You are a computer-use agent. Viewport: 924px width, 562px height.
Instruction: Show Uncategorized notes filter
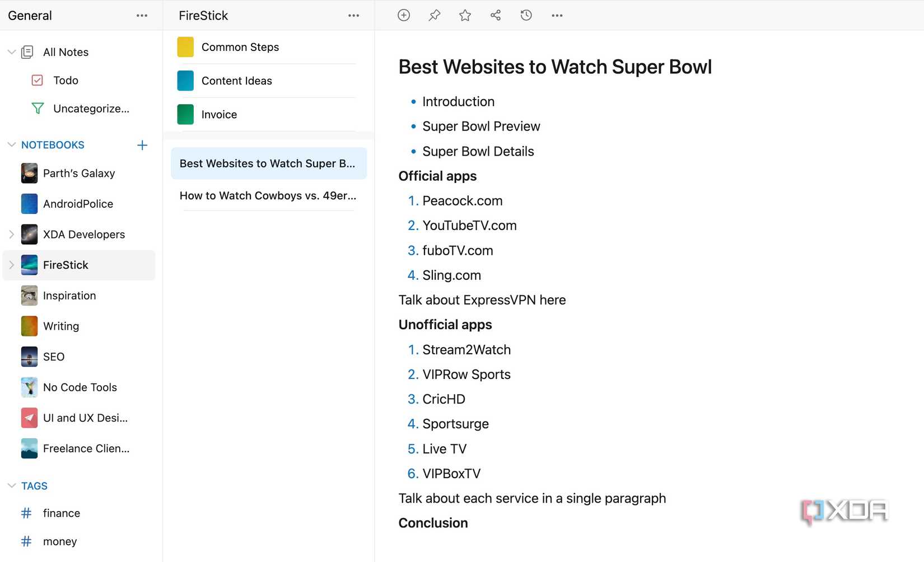click(91, 109)
